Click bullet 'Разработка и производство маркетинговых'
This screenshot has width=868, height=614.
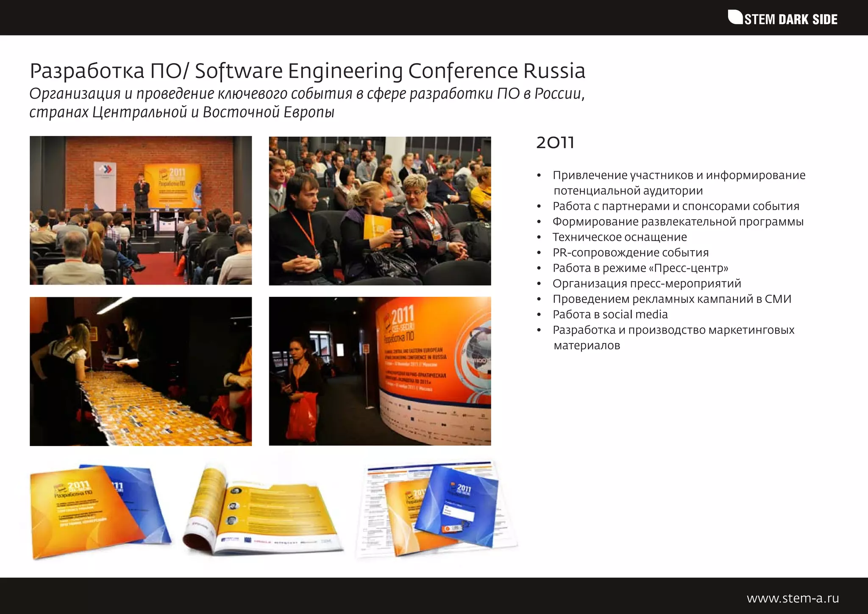[x=673, y=330]
